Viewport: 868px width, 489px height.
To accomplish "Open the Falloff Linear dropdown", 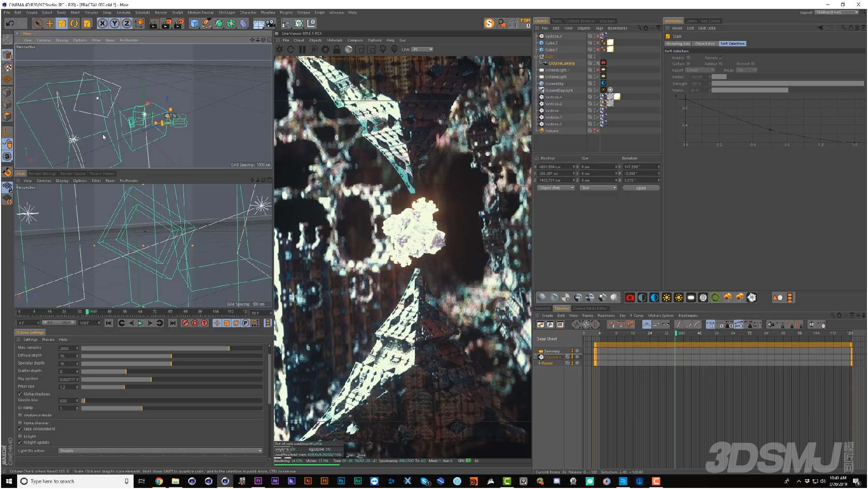I will (x=700, y=70).
